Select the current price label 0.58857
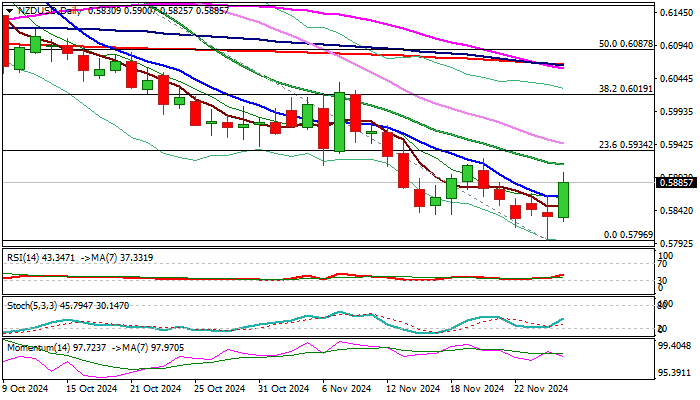 (x=676, y=182)
